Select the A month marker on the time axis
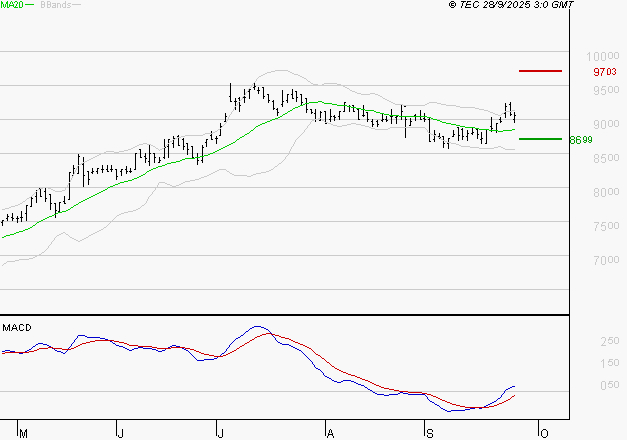This screenshot has height=440, width=627. 330,434
